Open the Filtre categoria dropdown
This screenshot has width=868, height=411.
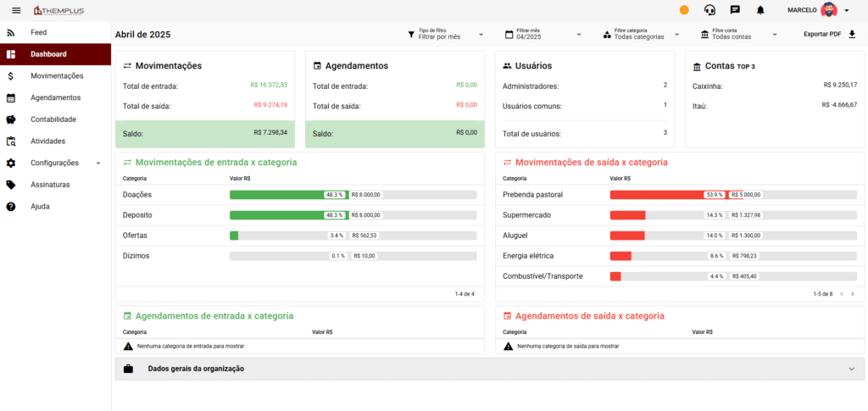641,34
